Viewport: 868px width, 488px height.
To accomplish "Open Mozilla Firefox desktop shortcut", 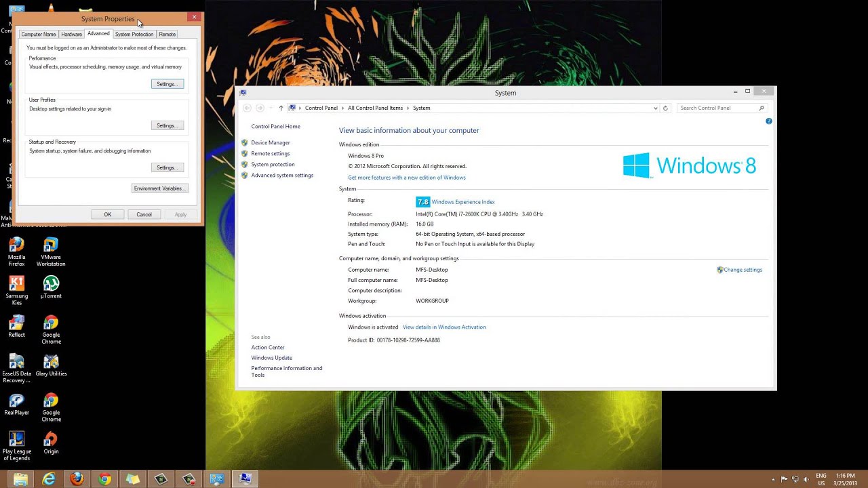I will pos(16,251).
